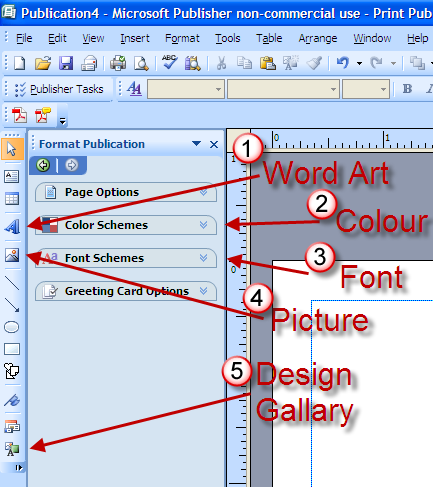Expand the Page Options section
The image size is (433, 487).
coord(126,192)
